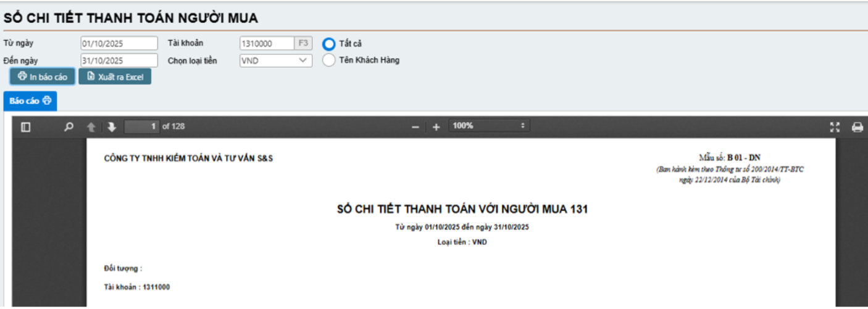The image size is (868, 309).
Task: Print the document via printer icon
Action: [857, 127]
